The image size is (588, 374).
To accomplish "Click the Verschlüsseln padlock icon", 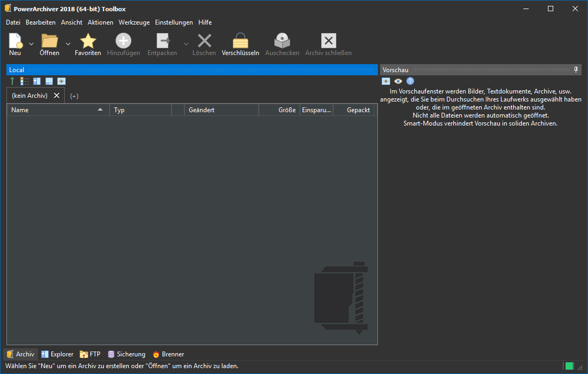I will 240,41.
